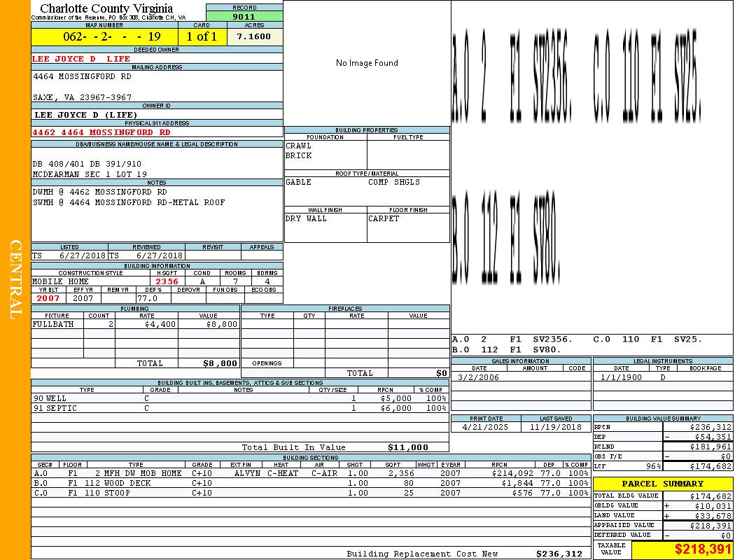
Task: Select legal description DB 408/401 DB 391/910
Action: tap(87, 164)
